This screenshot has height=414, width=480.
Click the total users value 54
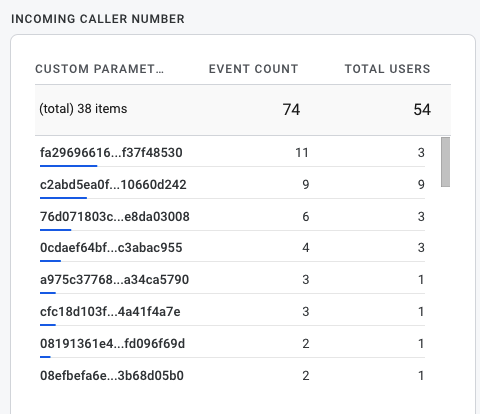click(422, 110)
